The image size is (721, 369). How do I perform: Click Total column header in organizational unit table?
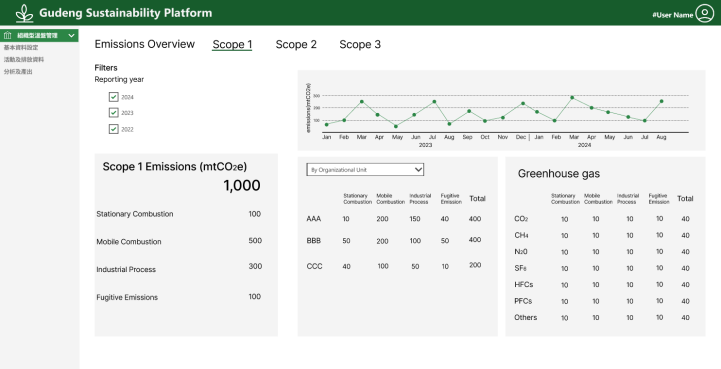(x=477, y=199)
